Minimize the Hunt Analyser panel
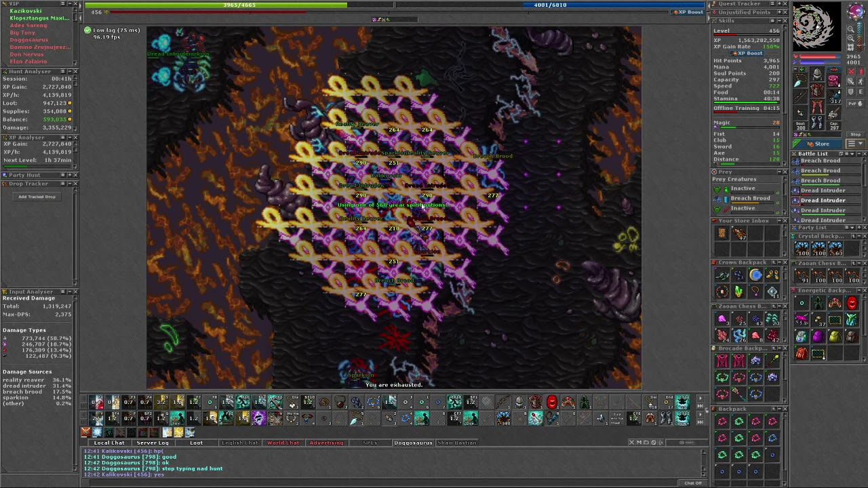The height and width of the screenshot is (488, 868). (x=68, y=71)
